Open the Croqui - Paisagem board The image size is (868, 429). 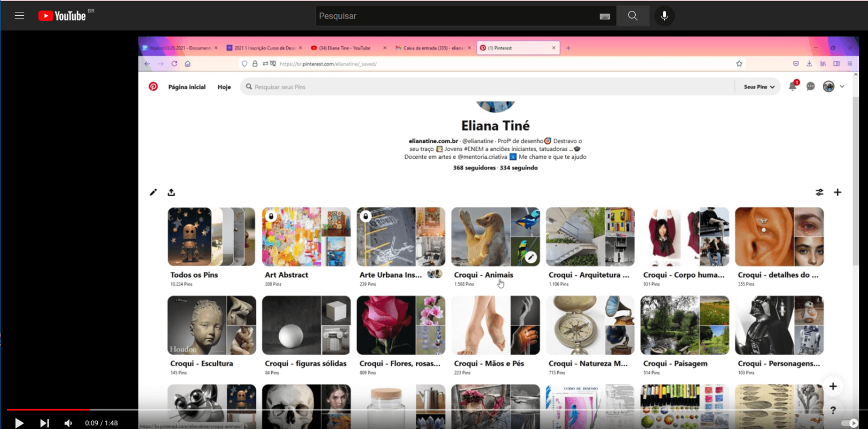[x=684, y=325]
